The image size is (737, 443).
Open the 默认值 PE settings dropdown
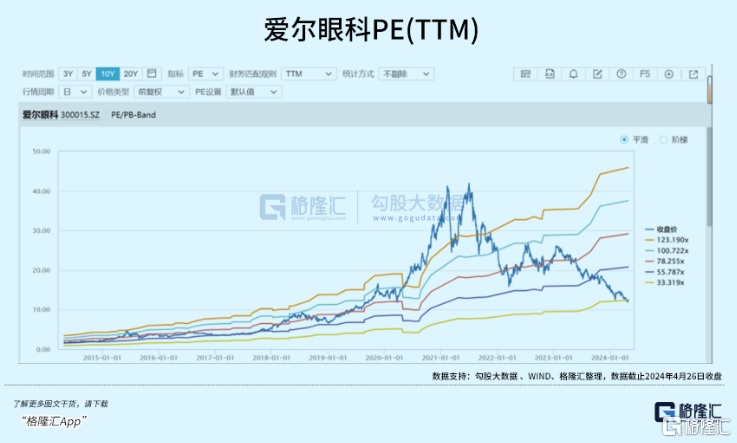pyautogui.click(x=253, y=92)
